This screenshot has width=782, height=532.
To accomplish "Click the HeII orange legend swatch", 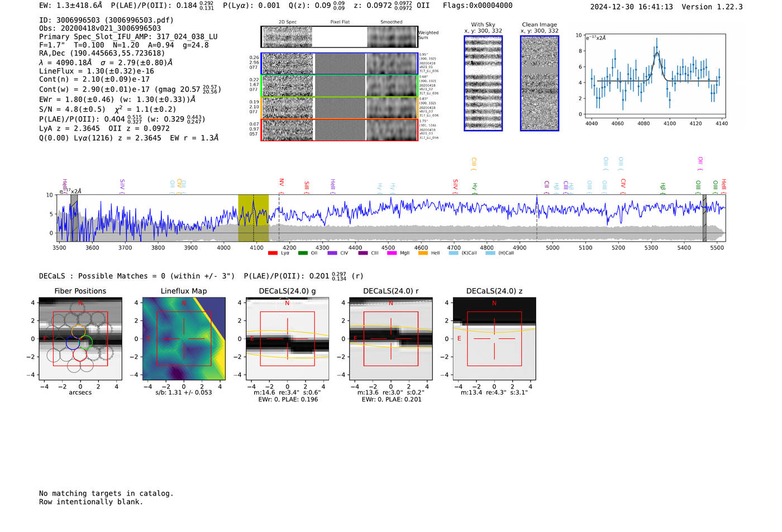I will pos(423,253).
